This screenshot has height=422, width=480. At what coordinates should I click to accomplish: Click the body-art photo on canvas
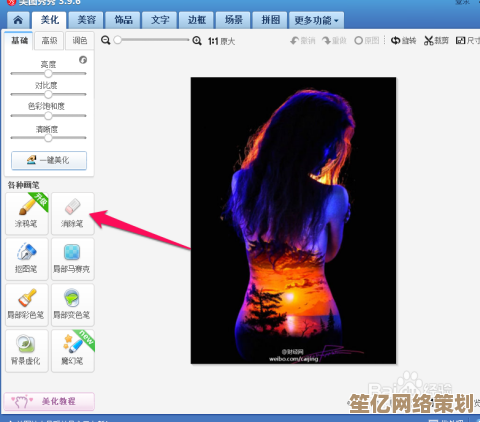point(293,220)
